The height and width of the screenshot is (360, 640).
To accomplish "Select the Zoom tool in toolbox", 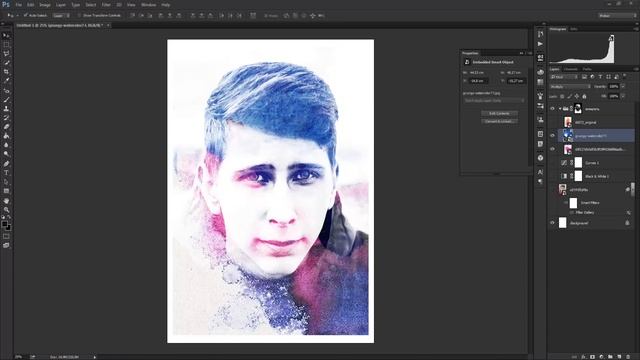I will point(6,210).
